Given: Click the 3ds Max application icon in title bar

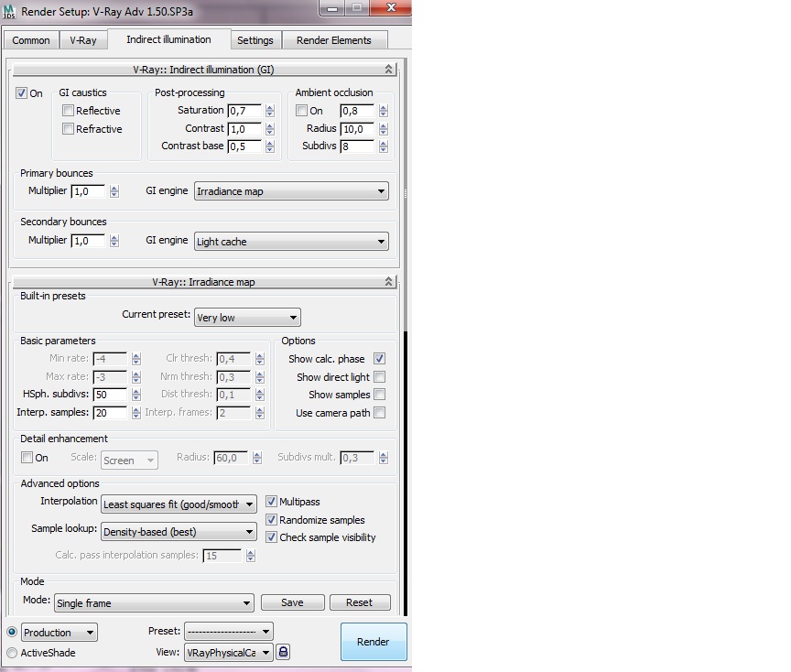Looking at the screenshot, I should (x=9, y=11).
